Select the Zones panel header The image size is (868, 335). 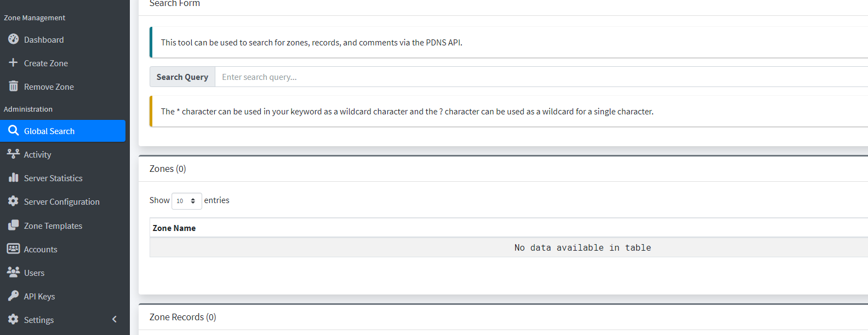[x=167, y=169]
